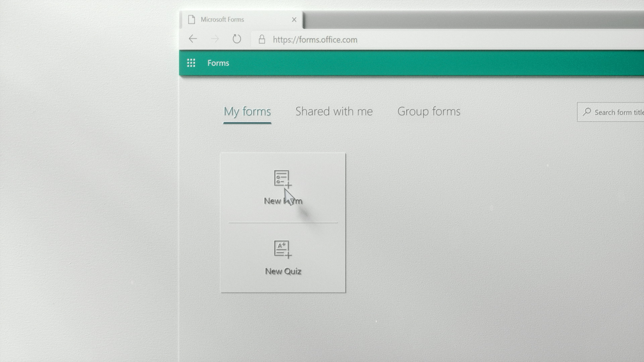Click the New Quiz label
Screen dimensions: 644x362
283,271
